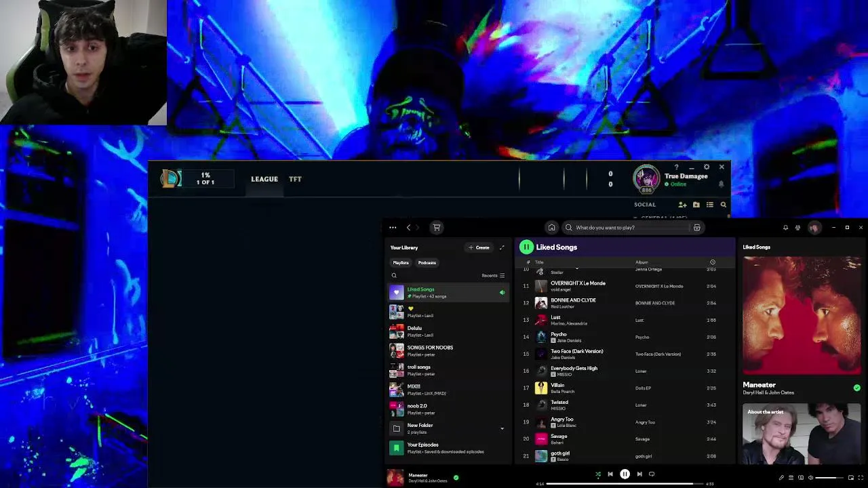868x488 pixels.
Task: Add friend in League social panel
Action: [x=682, y=205]
